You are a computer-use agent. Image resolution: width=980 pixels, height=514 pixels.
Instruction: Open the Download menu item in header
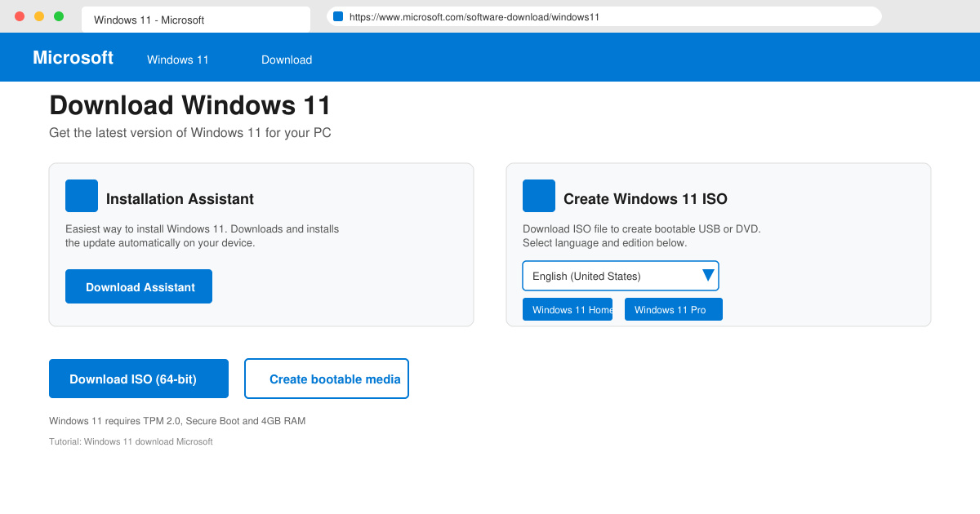coord(287,60)
